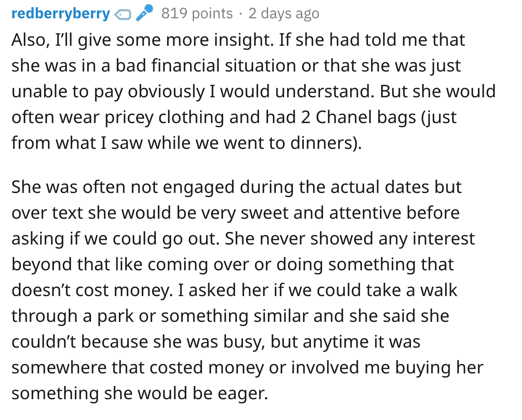
Task: Click the line starting 'unable to pay obviously'
Action: tap(254, 91)
